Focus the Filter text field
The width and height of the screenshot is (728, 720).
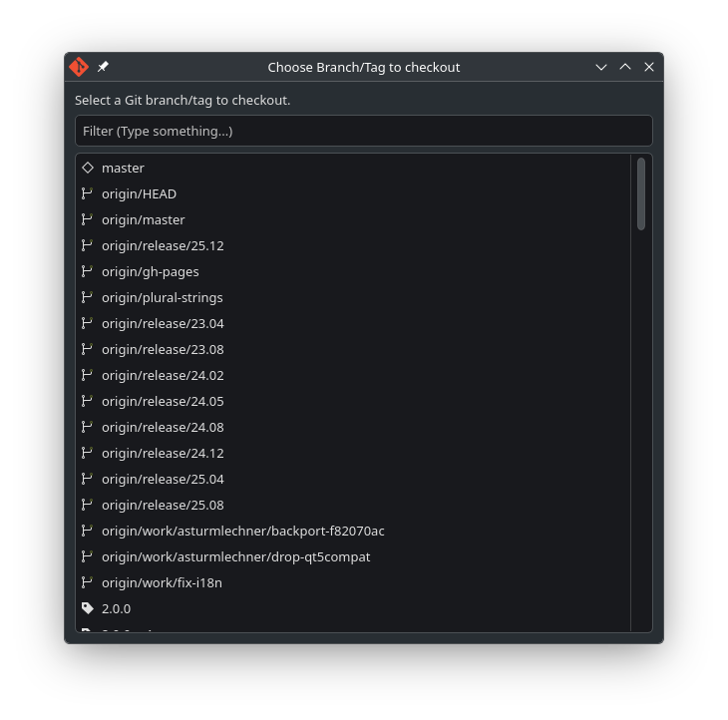coord(363,131)
